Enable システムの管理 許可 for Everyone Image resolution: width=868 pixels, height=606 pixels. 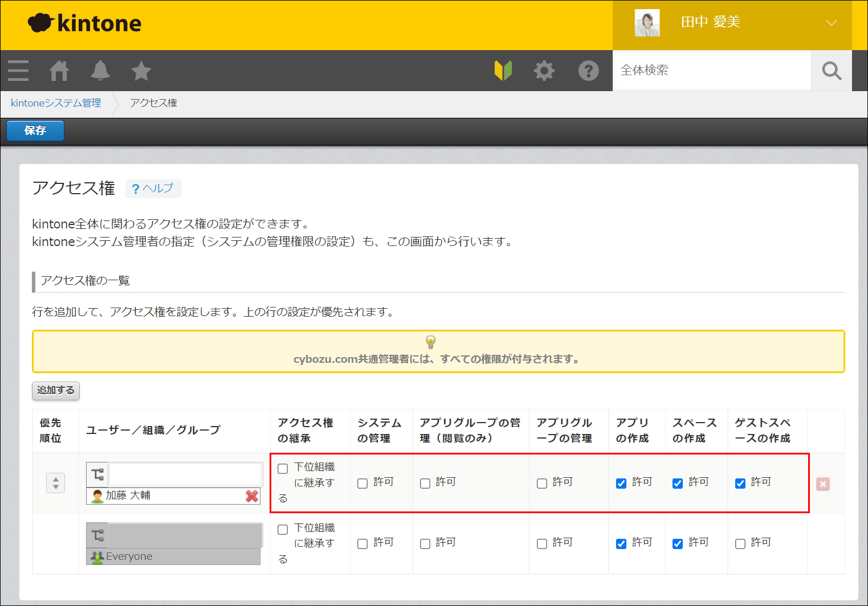[362, 544]
